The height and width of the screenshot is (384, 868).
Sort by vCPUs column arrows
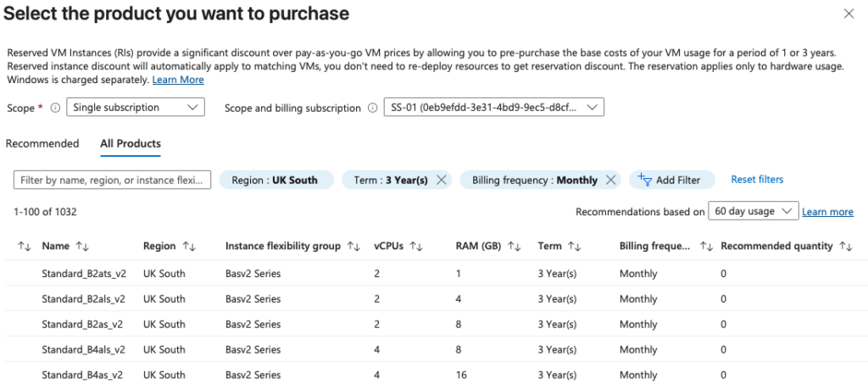tap(416, 246)
